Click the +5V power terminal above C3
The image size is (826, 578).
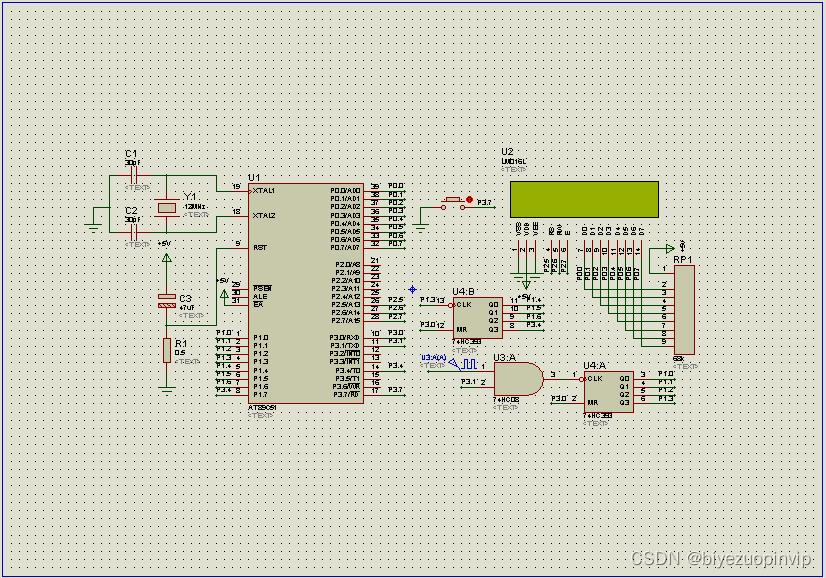[167, 258]
